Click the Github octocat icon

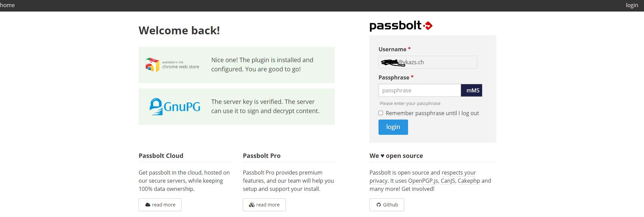pyautogui.click(x=379, y=205)
